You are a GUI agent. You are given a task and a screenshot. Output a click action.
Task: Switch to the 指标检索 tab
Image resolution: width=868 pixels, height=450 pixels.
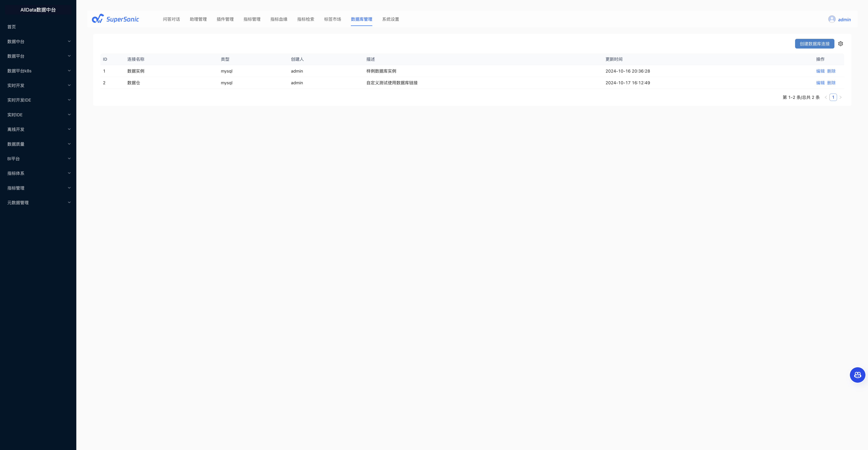[306, 19]
